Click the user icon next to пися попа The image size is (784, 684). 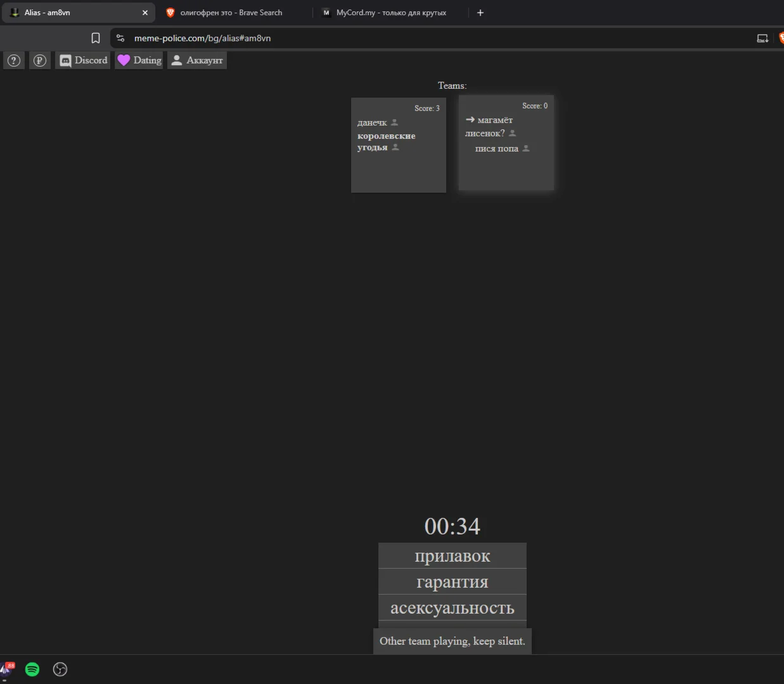click(526, 148)
